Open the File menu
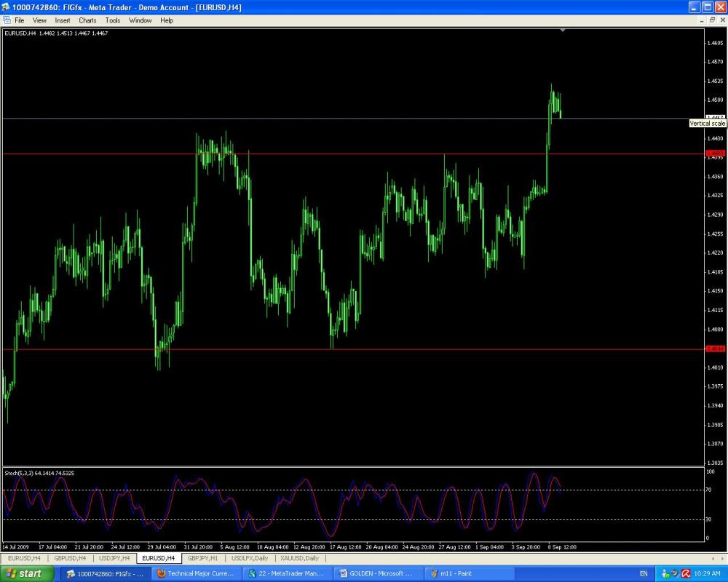 click(x=19, y=20)
